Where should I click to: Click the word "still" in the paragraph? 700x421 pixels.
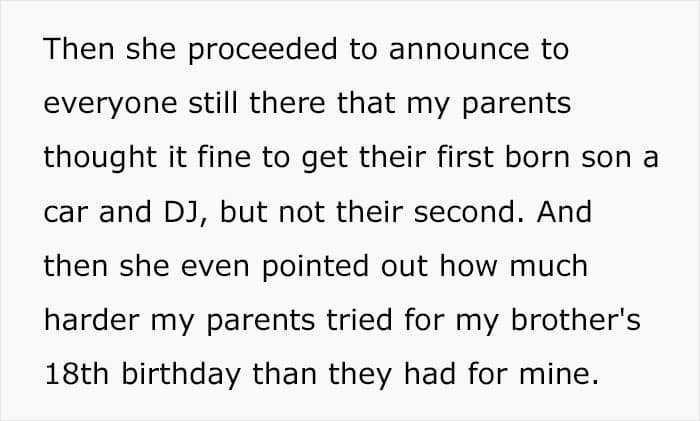tap(213, 103)
